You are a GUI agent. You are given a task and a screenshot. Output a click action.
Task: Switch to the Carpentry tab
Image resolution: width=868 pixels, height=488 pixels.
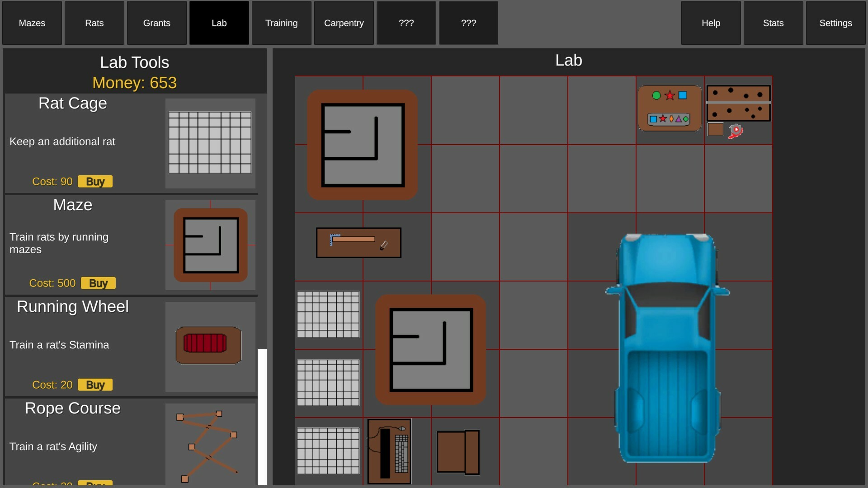coord(344,23)
